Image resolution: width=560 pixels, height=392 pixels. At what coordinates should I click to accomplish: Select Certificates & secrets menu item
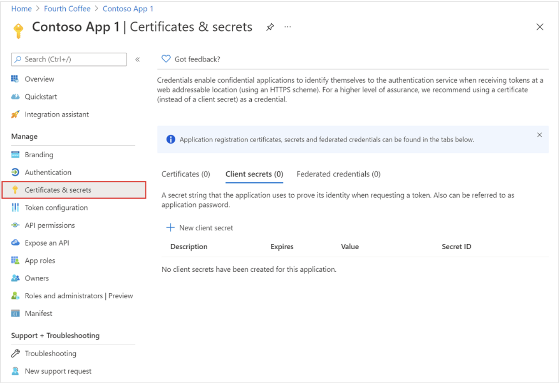pyautogui.click(x=74, y=190)
